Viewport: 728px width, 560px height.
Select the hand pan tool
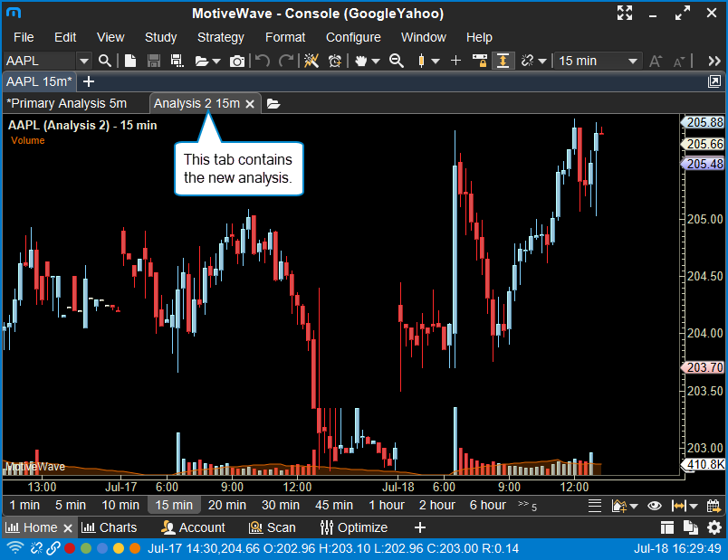click(360, 61)
